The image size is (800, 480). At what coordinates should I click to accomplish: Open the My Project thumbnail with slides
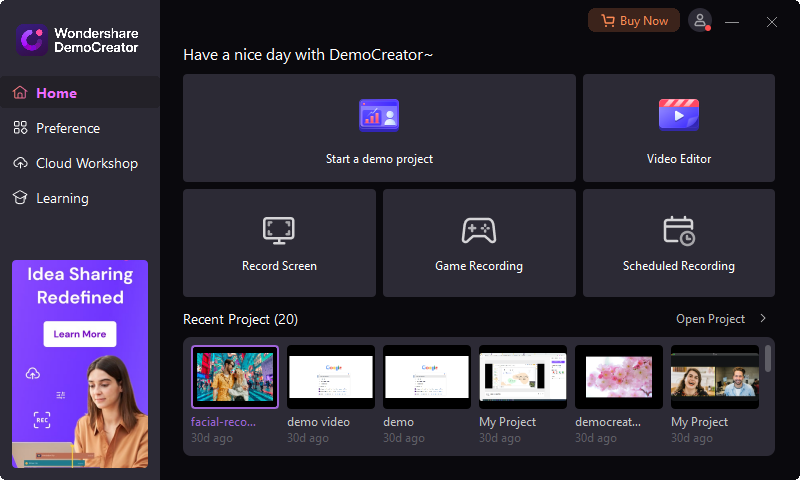coord(523,377)
